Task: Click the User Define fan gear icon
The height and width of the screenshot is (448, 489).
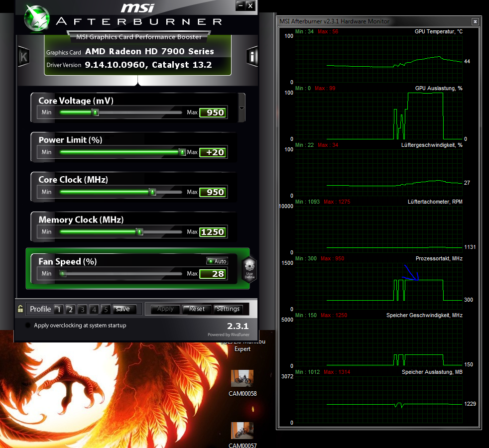Action: [x=249, y=270]
